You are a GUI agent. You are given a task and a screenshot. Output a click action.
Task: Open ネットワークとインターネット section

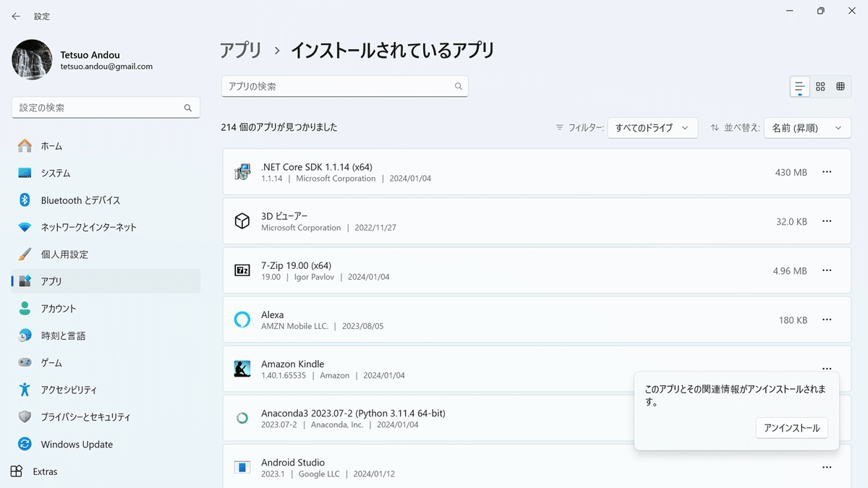coord(106,227)
